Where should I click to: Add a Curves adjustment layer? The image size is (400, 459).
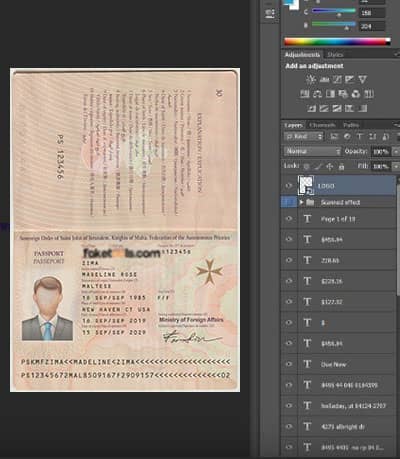(337, 79)
